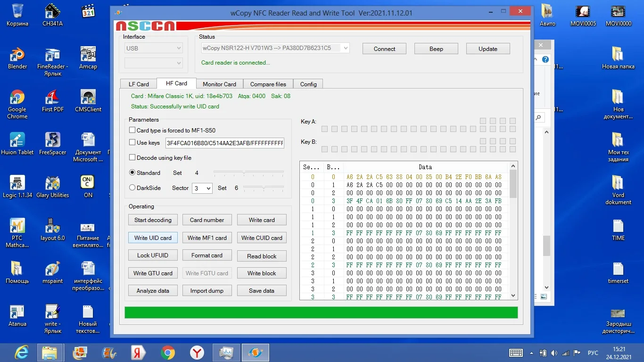Click the Analyze data button

coord(153,290)
